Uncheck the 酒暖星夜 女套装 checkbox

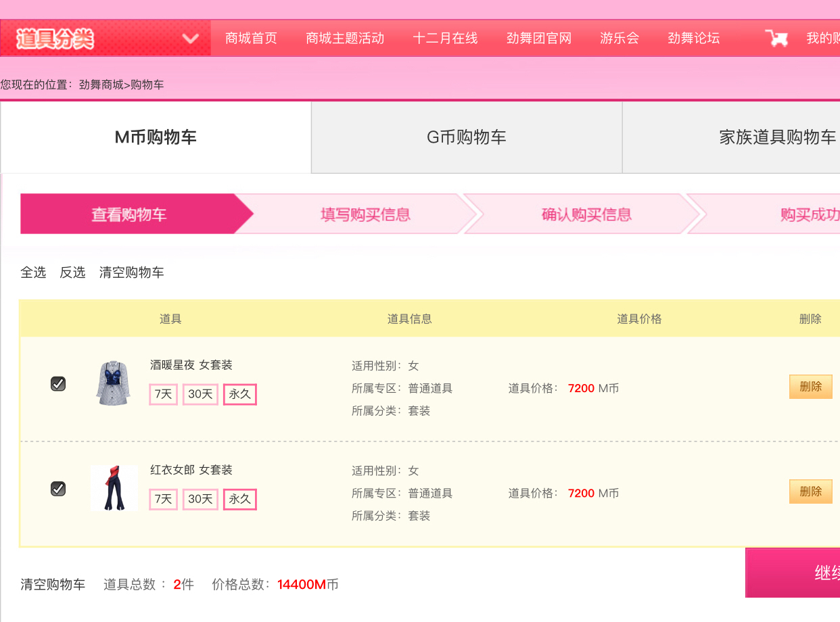[x=58, y=384]
